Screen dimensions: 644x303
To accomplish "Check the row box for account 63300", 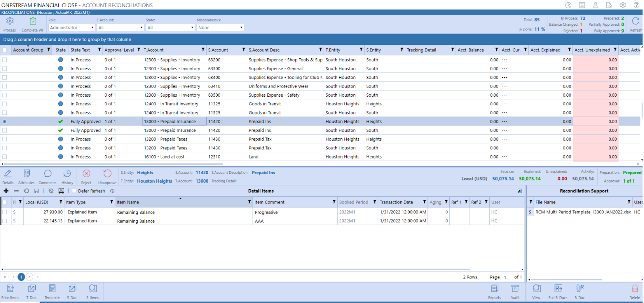I will coord(5,69).
